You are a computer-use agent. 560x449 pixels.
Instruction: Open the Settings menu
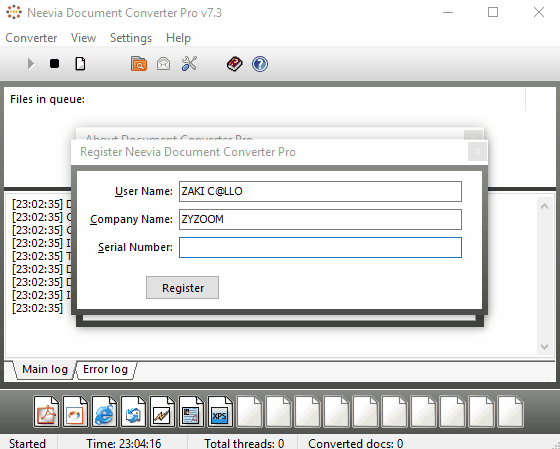[131, 38]
